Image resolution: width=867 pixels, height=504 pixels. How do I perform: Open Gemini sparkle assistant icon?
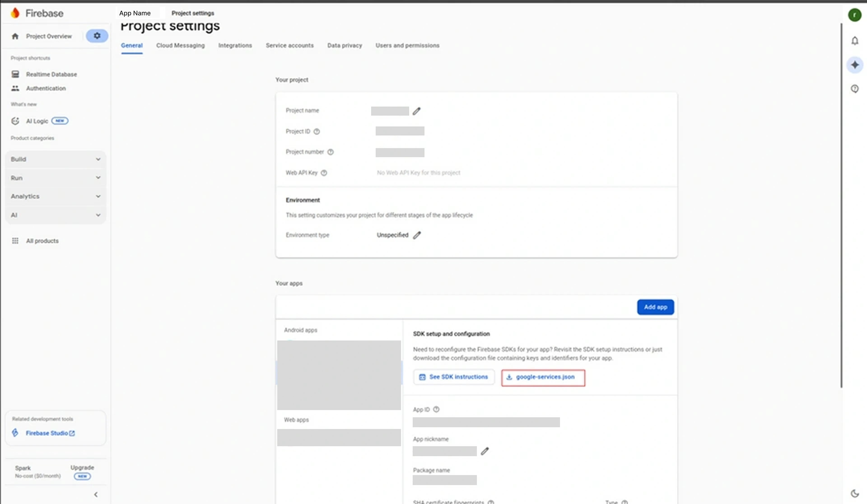click(855, 65)
